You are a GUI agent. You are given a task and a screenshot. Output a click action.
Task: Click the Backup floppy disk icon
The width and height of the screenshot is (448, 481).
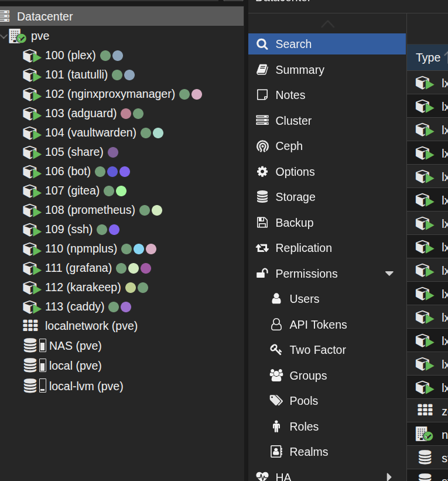click(262, 223)
